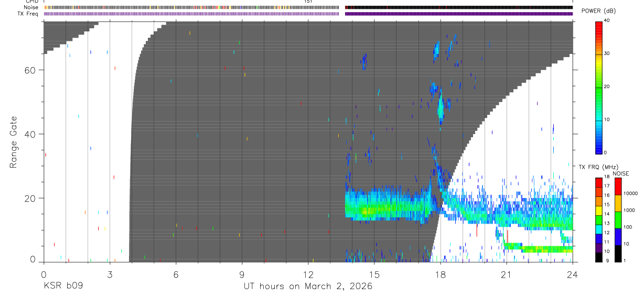Click the 151 CPID value above the plot
The image size is (644, 297).
[x=308, y=2]
